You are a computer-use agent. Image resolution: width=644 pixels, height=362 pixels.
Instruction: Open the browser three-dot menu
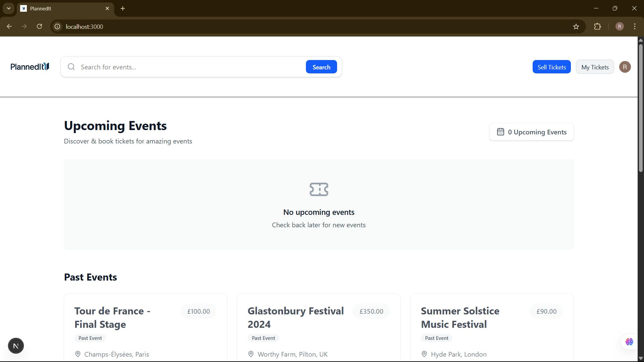[635, 26]
